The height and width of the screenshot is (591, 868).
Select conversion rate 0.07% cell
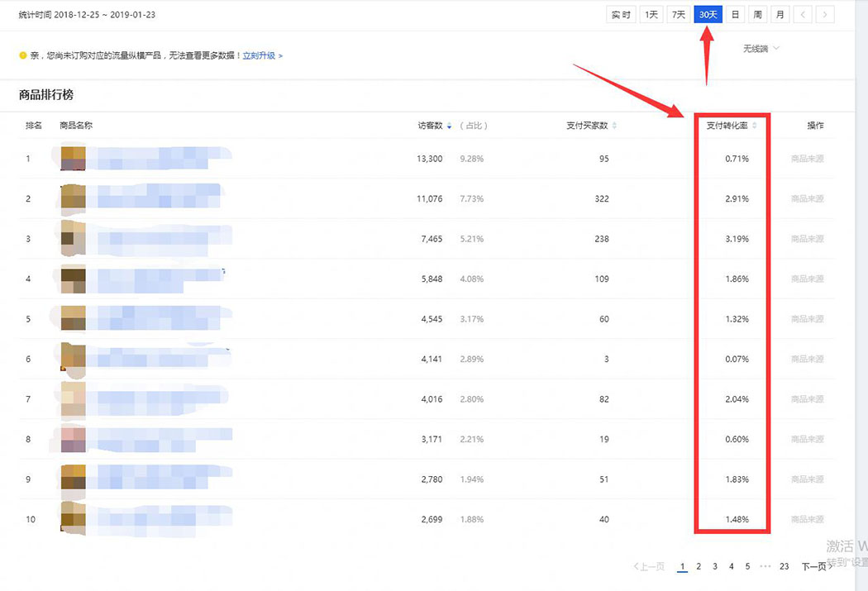[737, 359]
